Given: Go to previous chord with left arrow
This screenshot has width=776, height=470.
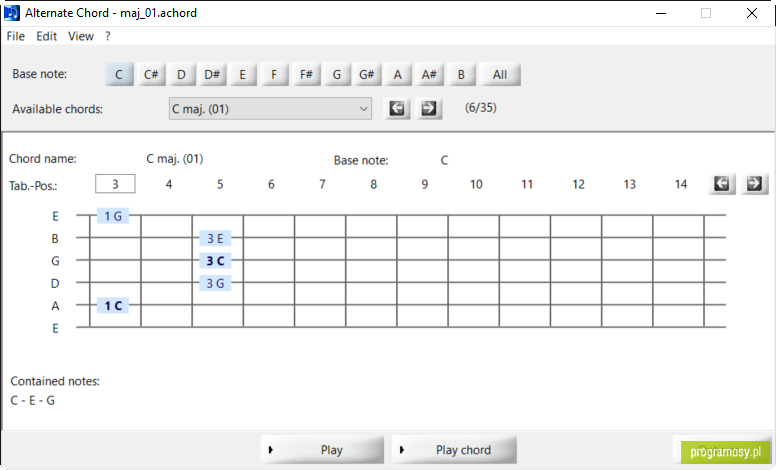Looking at the screenshot, I should [x=396, y=108].
